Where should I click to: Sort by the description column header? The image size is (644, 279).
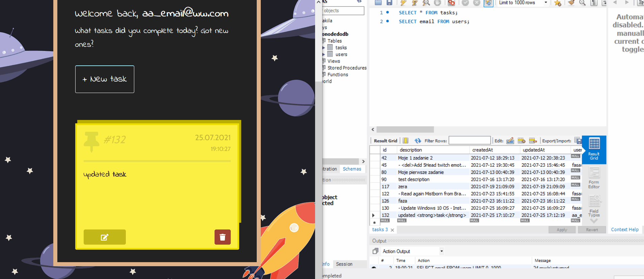click(x=433, y=150)
